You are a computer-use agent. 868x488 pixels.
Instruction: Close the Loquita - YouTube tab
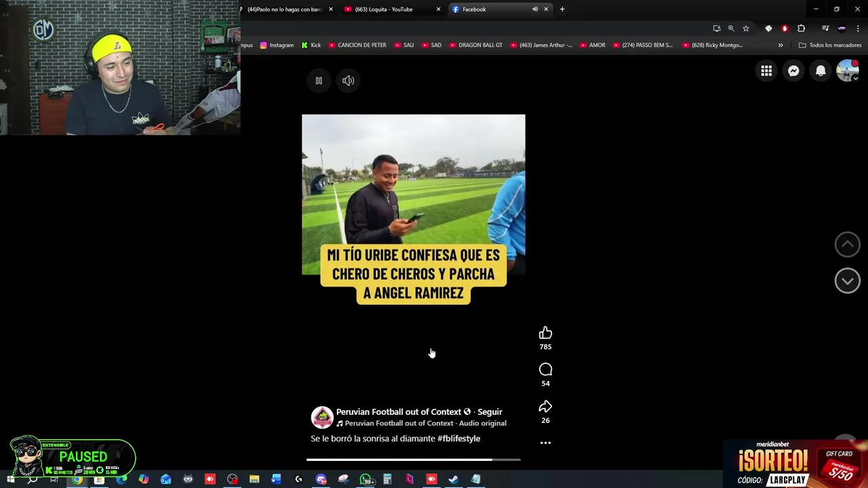coord(438,9)
